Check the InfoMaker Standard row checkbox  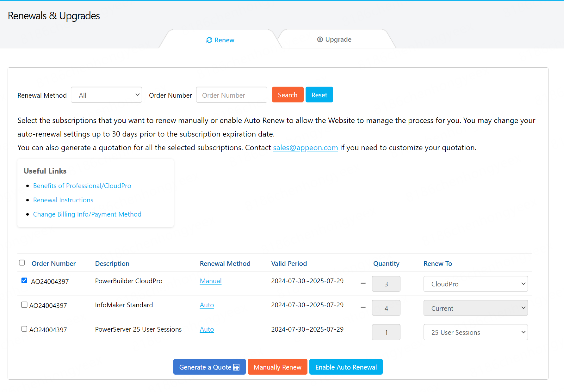coord(24,305)
